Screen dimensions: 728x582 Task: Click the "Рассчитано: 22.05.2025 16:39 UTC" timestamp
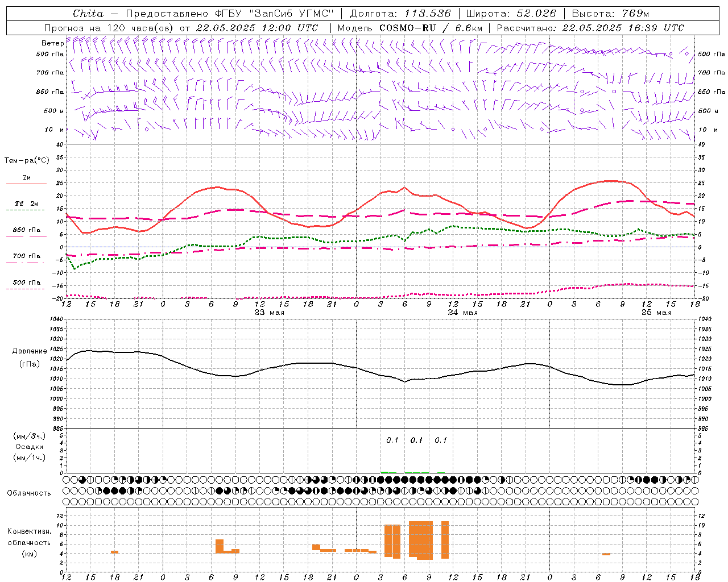point(591,28)
